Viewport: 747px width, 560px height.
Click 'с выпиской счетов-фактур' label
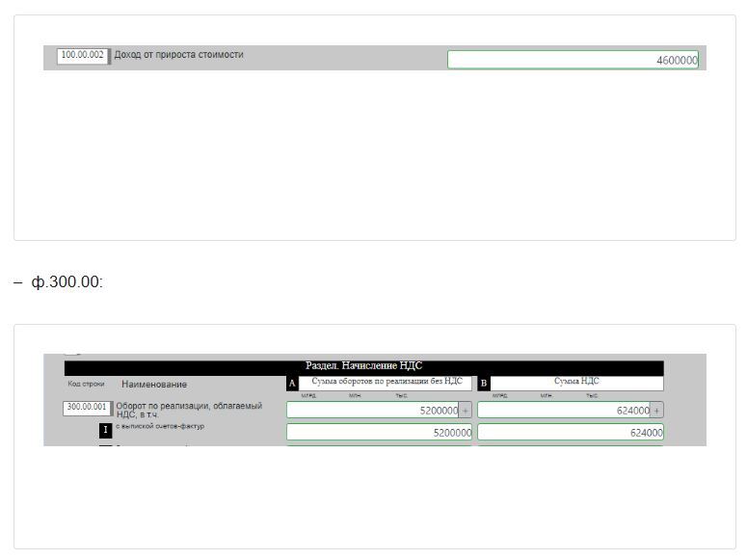[x=160, y=426]
